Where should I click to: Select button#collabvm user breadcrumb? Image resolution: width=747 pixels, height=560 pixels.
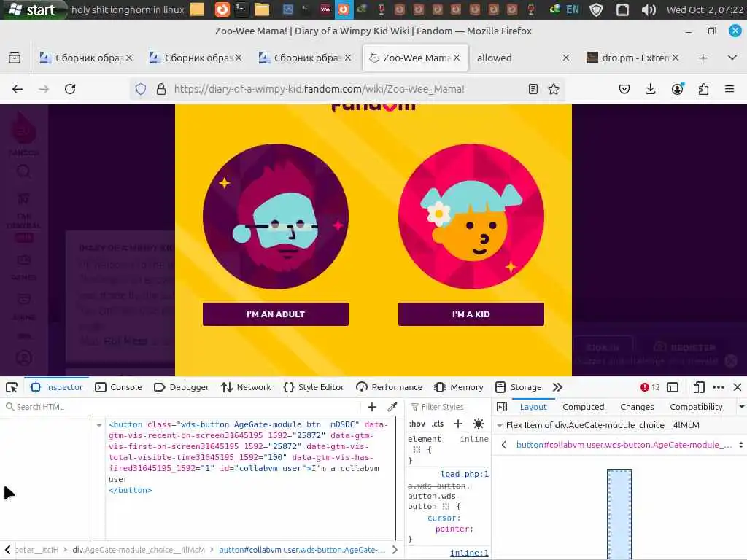(x=302, y=550)
